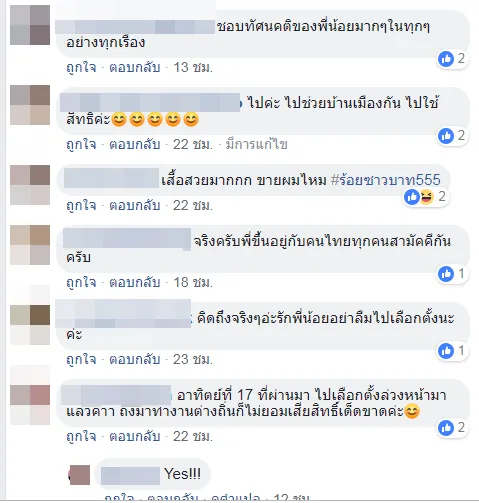479x503 pixels.
Task: Click avatar beside the Yes!!! reply
Action: pyautogui.click(x=79, y=475)
